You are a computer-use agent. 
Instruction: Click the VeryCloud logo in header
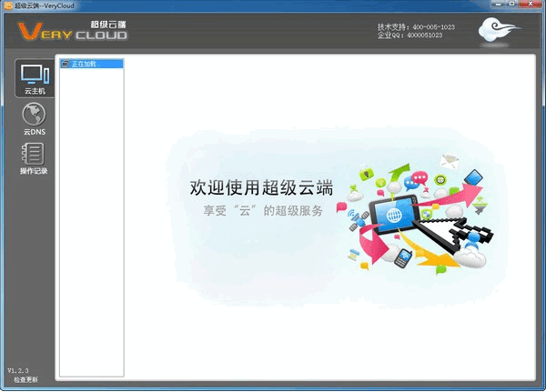73,30
